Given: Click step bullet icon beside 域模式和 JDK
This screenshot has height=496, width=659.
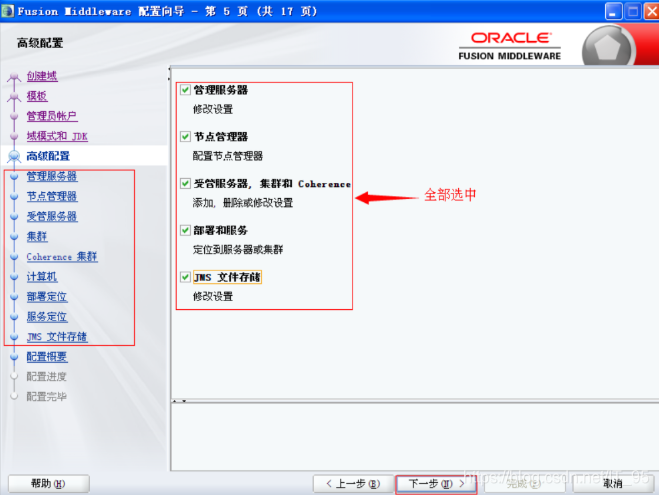Looking at the screenshot, I should tap(14, 136).
